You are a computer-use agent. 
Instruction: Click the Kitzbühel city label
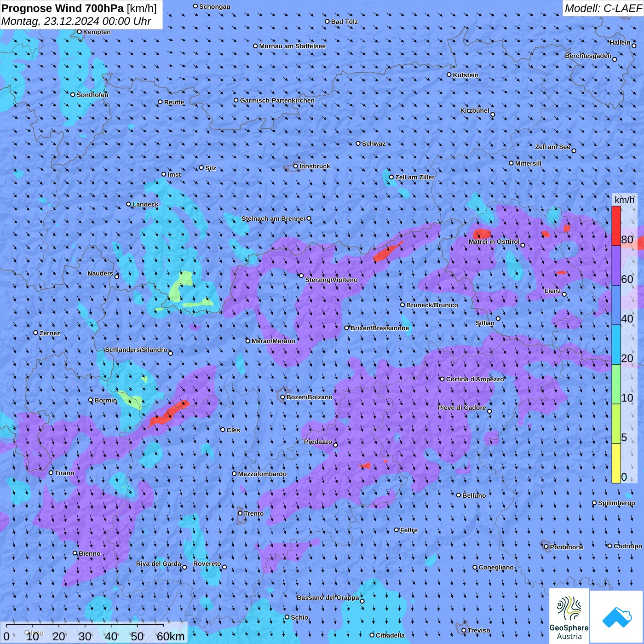tap(475, 110)
